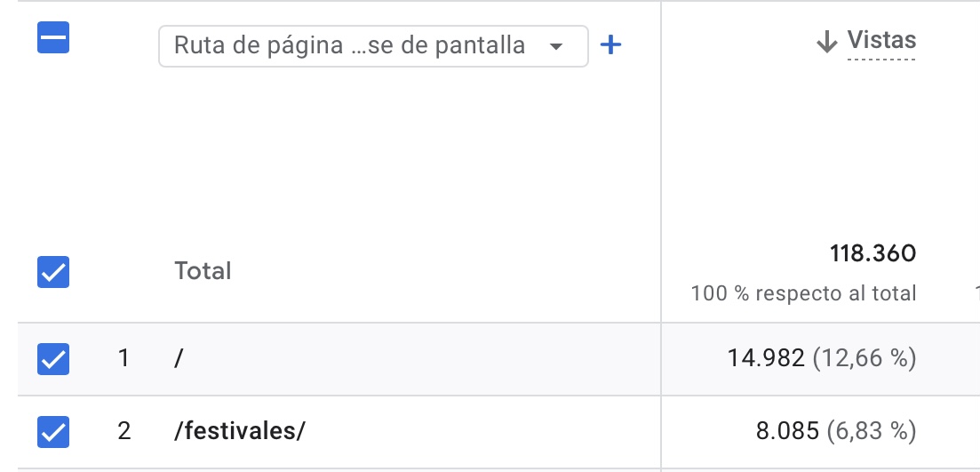Click the "100 % respecto al total" text

click(x=803, y=293)
